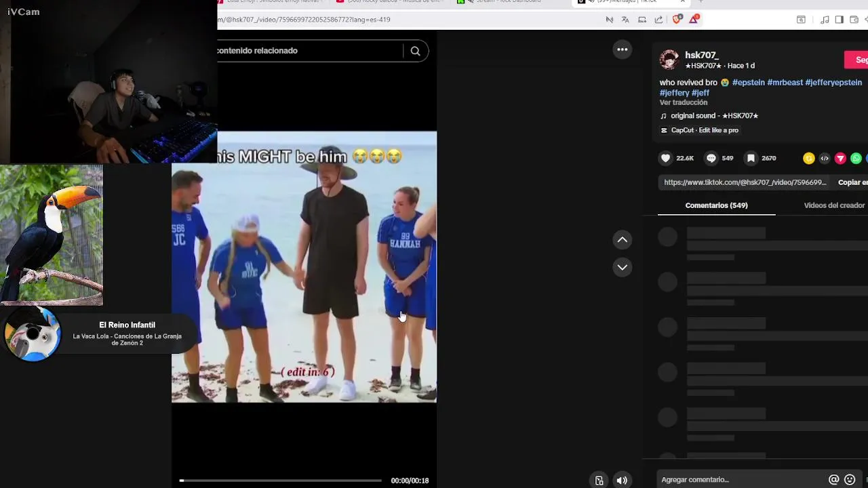Open the #epstein hashtag link
This screenshot has width=868, height=488.
tap(748, 83)
